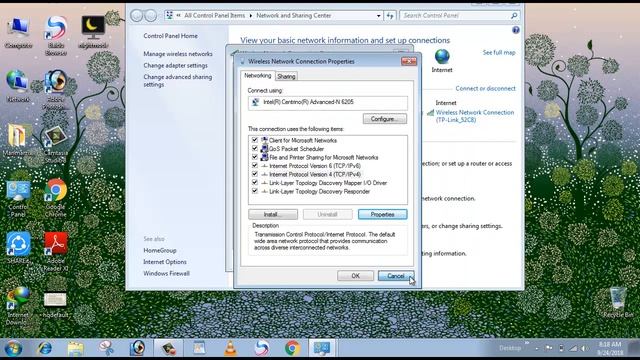
Task: Uncheck Link-Layer Topology Discovery Mapper I/O Driver
Action: [x=255, y=183]
